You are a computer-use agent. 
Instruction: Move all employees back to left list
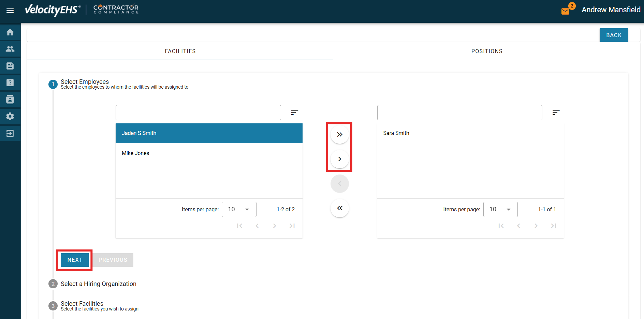[339, 208]
